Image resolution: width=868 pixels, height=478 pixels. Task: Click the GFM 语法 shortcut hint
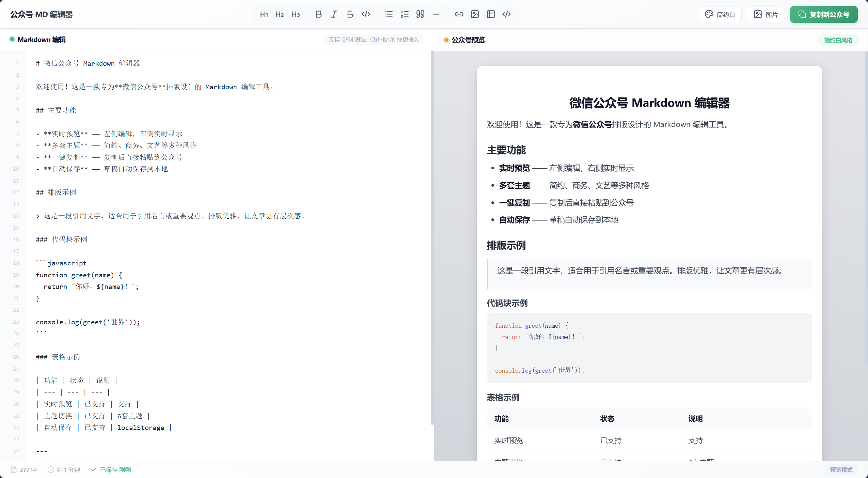click(x=374, y=40)
